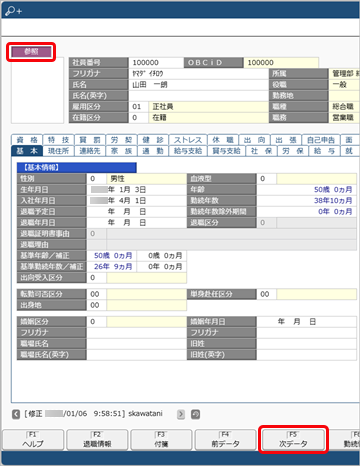Open the 賞罰 tab
Image resolution: width=360 pixels, height=466 pixels.
click(x=90, y=140)
